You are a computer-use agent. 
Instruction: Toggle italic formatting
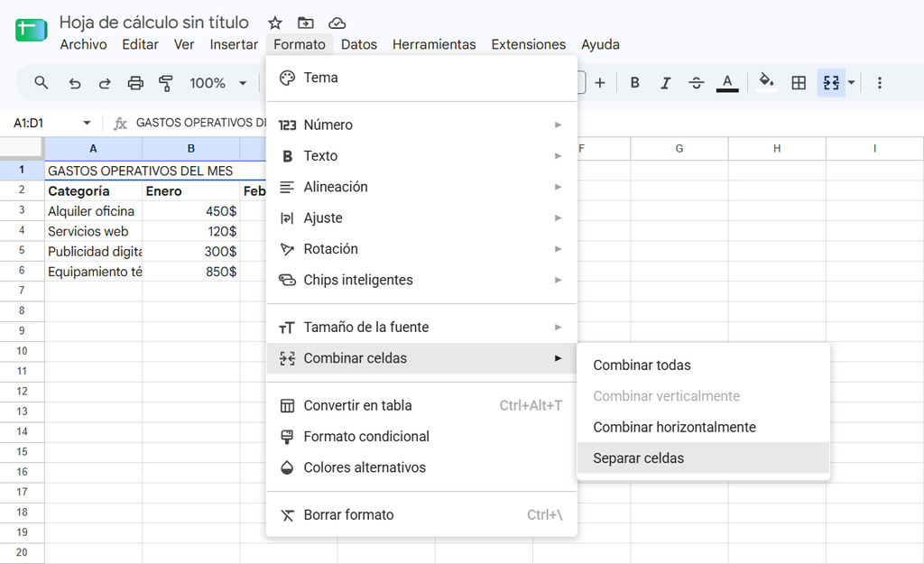(x=665, y=83)
